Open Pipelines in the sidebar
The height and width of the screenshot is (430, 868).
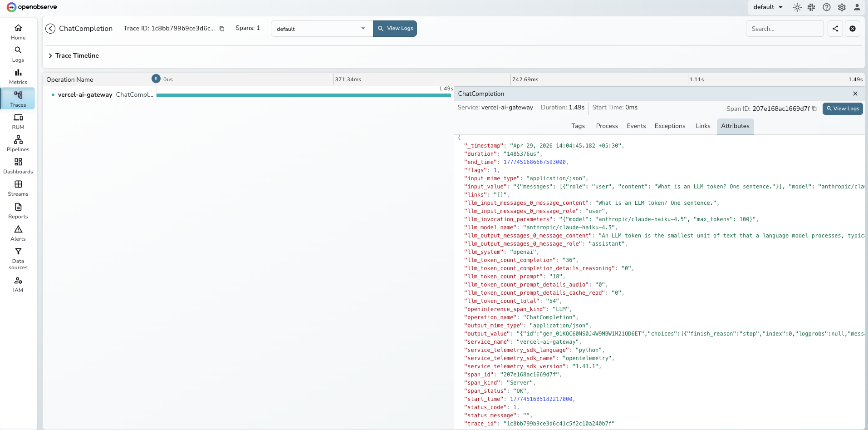18,143
